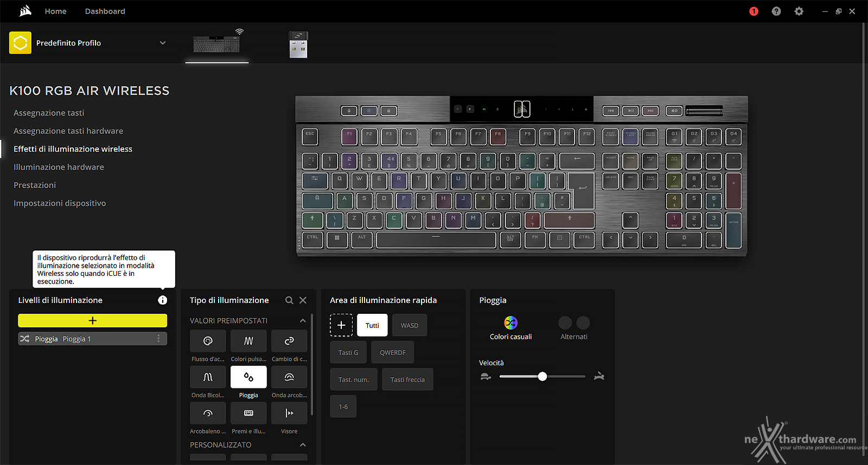This screenshot has width=868, height=465.
Task: Click the red notification badge
Action: click(754, 11)
